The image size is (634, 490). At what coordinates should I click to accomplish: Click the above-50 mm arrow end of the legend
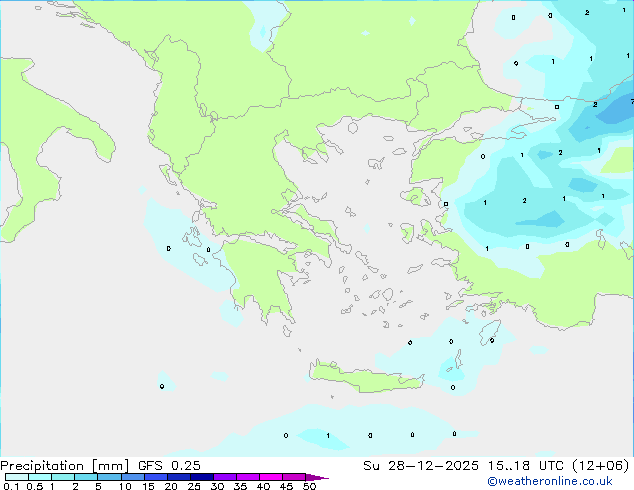click(317, 477)
